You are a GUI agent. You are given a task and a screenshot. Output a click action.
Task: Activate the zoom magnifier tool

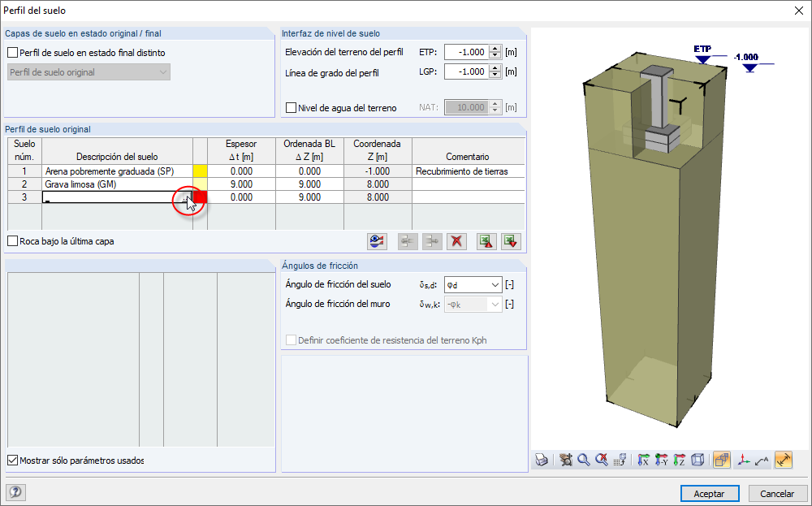click(584, 460)
